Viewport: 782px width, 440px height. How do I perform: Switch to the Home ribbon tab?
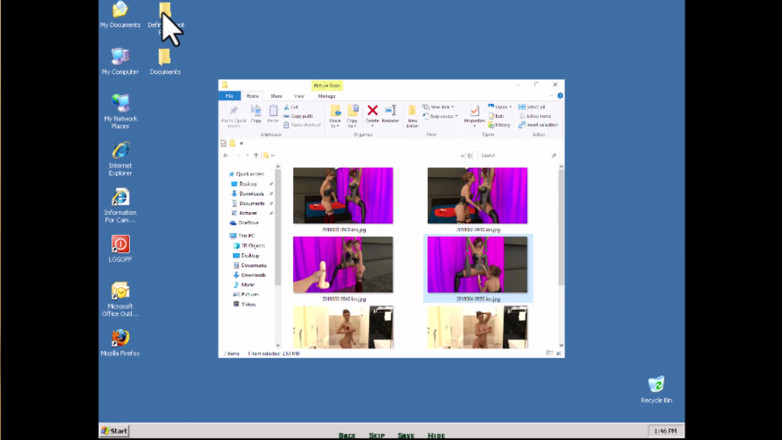[253, 96]
